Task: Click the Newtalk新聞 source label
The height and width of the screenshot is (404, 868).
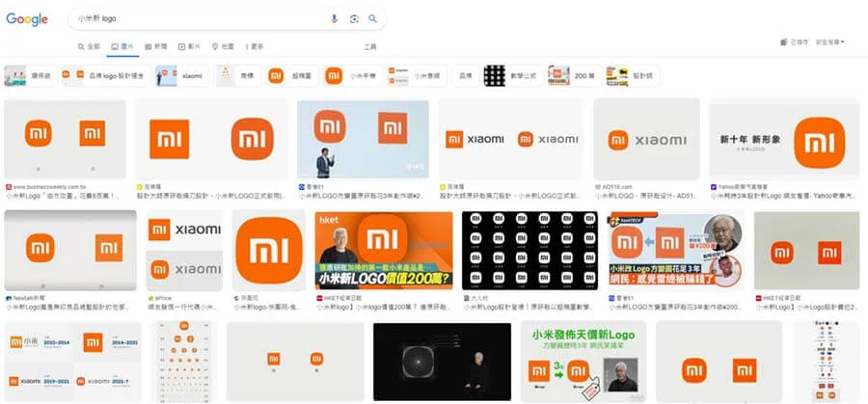Action: [28, 298]
